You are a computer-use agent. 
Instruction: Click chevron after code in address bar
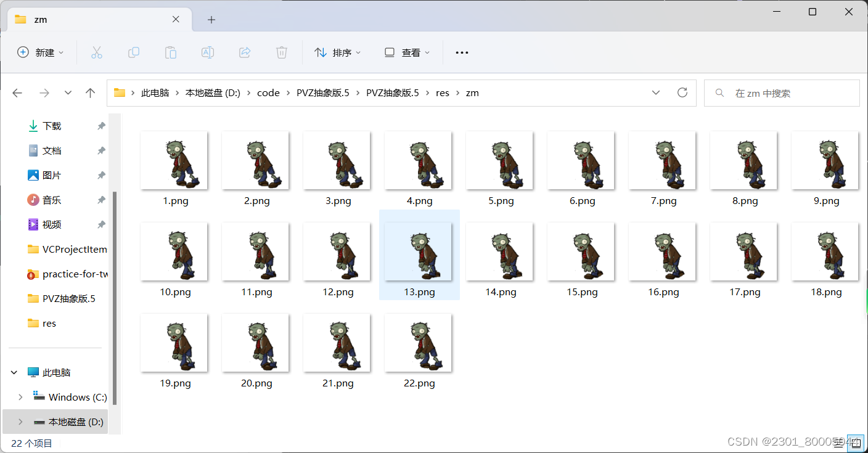[x=288, y=93]
